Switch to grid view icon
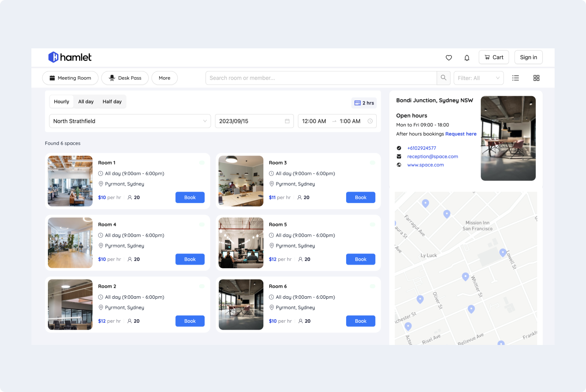This screenshot has height=392, width=586. coord(536,78)
